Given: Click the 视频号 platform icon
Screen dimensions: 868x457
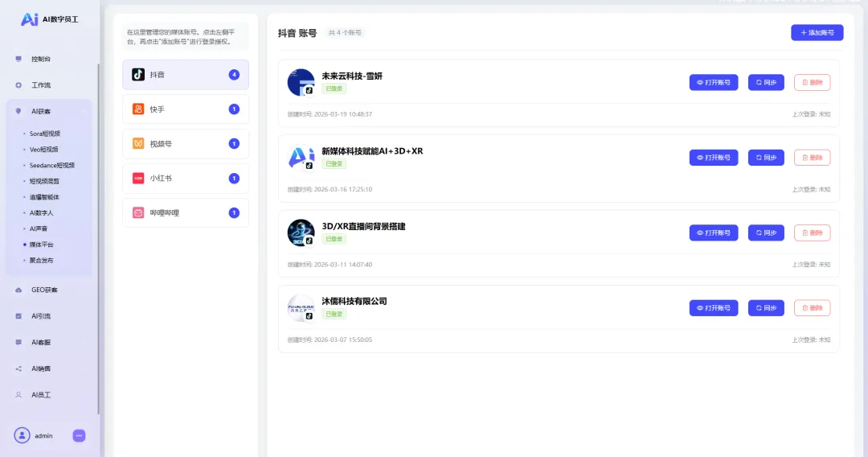Looking at the screenshot, I should [x=138, y=143].
